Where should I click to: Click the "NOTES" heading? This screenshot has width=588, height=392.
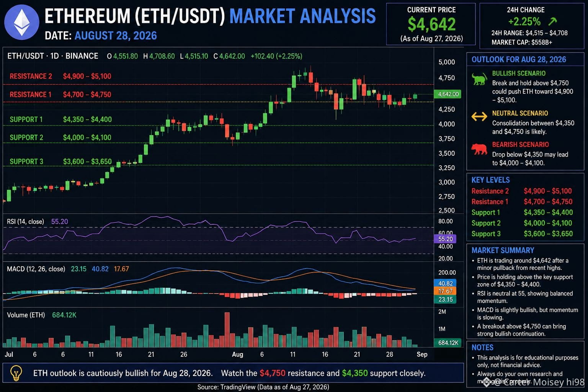coord(482,348)
